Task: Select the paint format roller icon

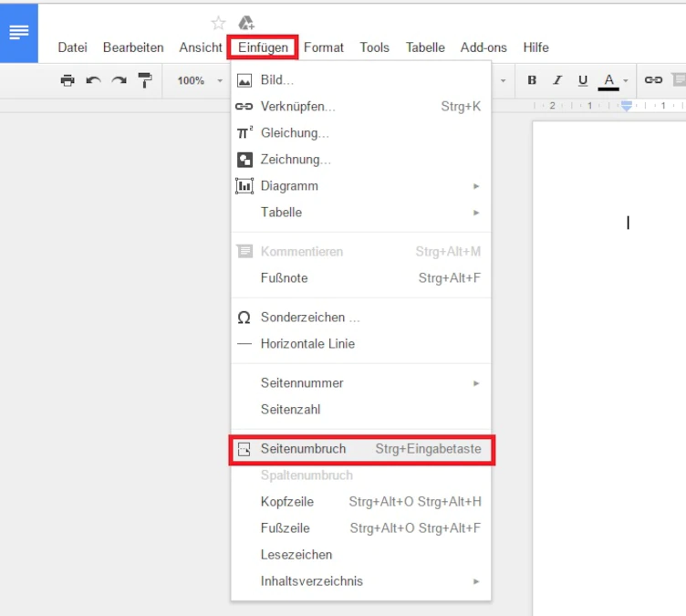Action: 145,80
